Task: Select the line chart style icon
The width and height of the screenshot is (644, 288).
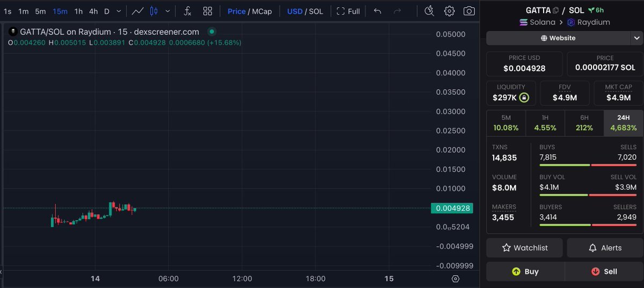Action: point(138,11)
